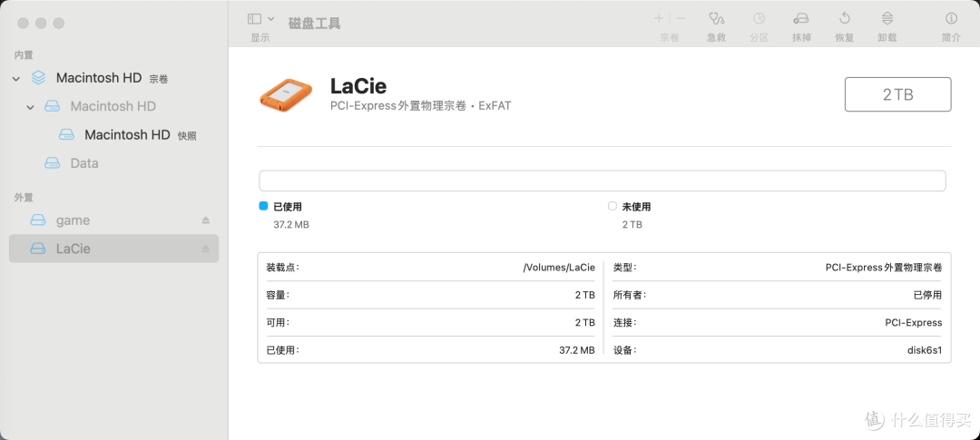Click the 装载点 row label
The height and width of the screenshot is (440, 980).
(282, 268)
